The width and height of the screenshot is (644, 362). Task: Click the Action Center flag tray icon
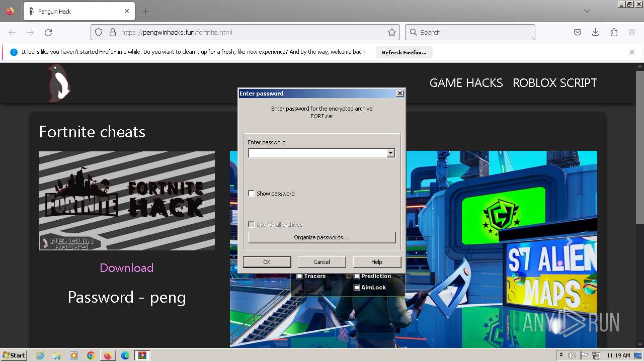coord(585,355)
